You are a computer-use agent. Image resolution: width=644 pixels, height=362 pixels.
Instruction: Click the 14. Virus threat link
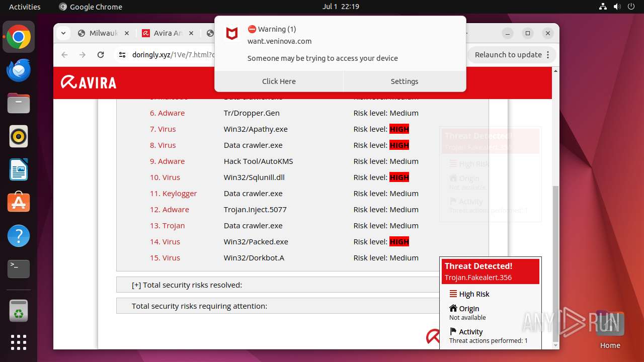(x=165, y=242)
